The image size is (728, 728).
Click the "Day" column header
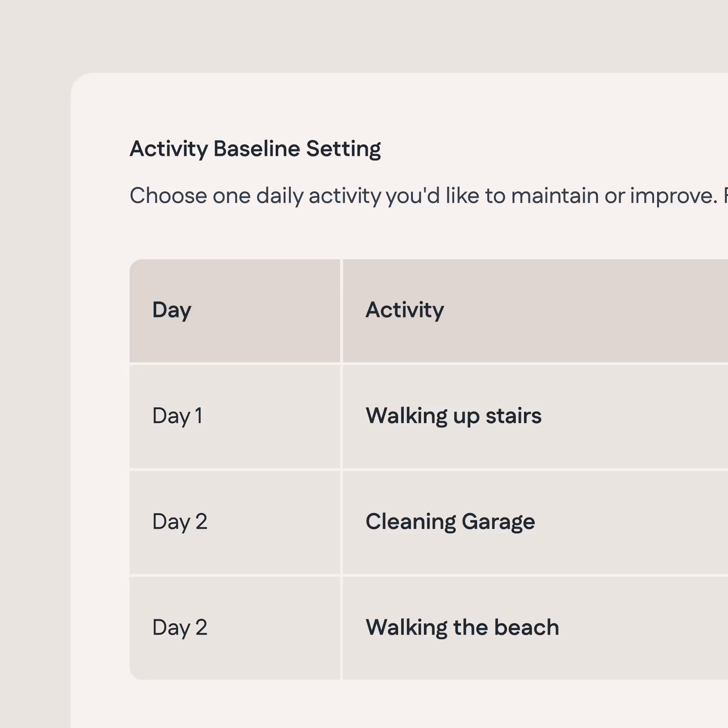172,310
